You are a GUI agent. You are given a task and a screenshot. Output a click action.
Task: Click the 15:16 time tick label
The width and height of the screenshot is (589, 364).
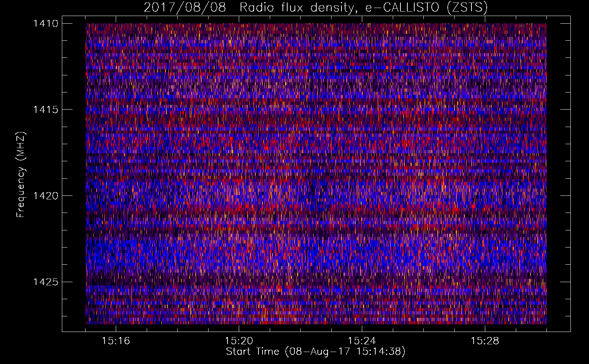coord(116,341)
